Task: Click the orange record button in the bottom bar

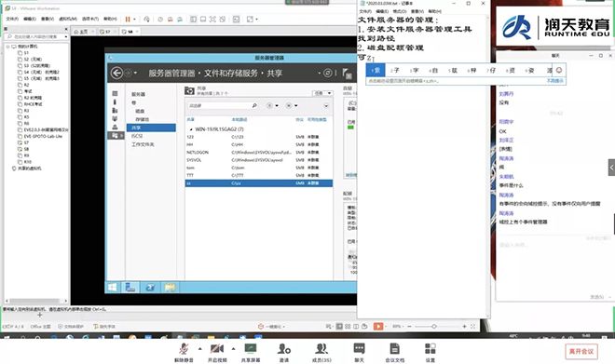Action: point(378,327)
